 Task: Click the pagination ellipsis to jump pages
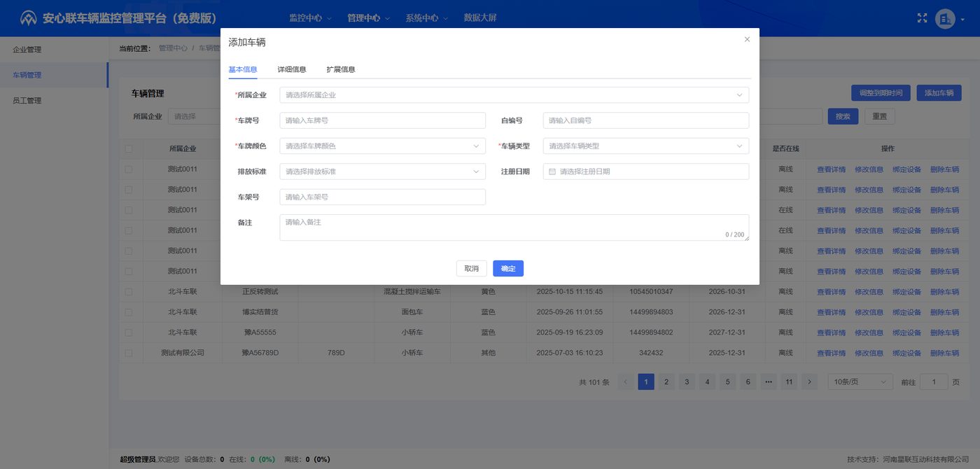(769, 381)
